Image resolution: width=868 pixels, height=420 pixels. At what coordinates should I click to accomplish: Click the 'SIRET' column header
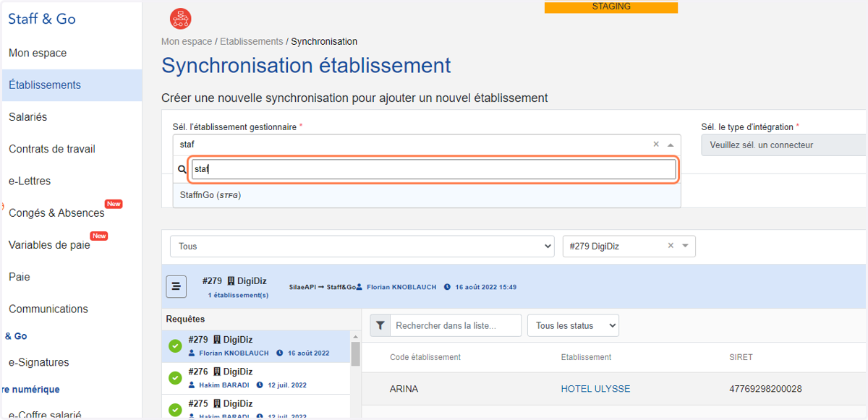click(741, 357)
